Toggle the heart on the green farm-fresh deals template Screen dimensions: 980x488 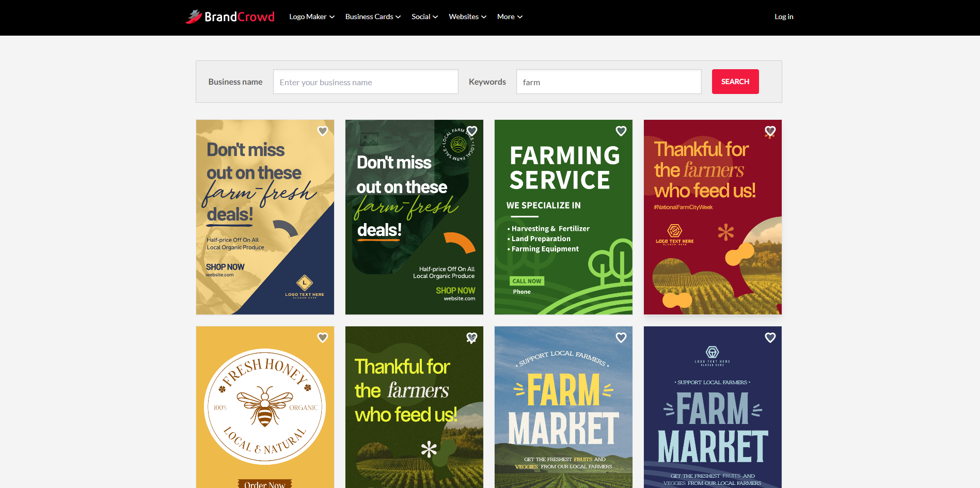(x=472, y=131)
